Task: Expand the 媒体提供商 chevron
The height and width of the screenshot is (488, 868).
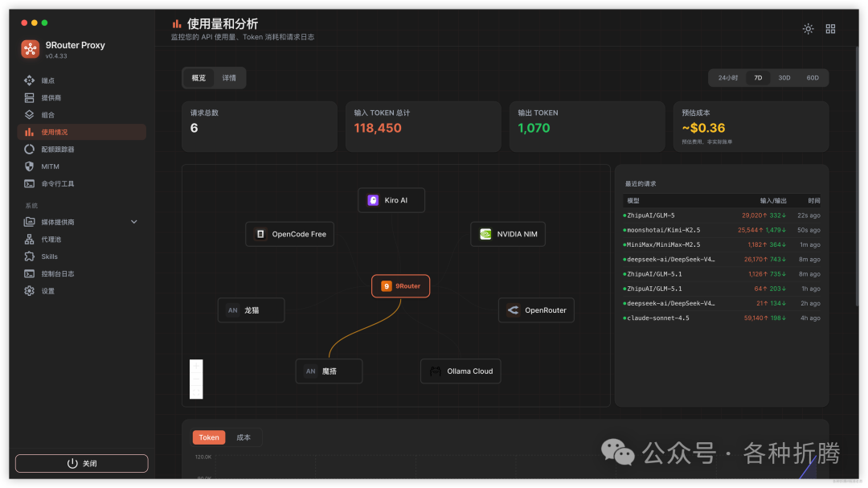Action: pos(134,222)
